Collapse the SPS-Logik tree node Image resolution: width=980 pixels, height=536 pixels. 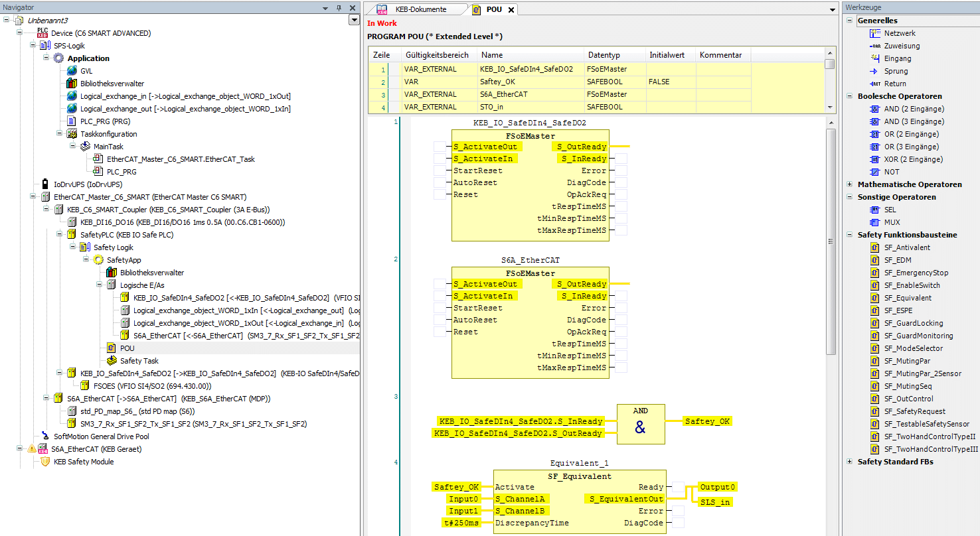[33, 46]
